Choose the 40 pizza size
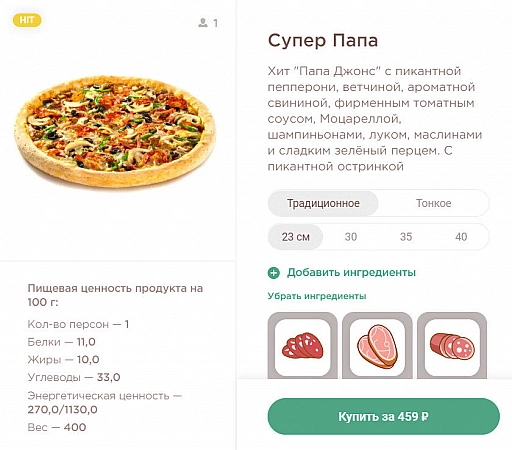Viewport: 512px width, 450px height. (461, 237)
